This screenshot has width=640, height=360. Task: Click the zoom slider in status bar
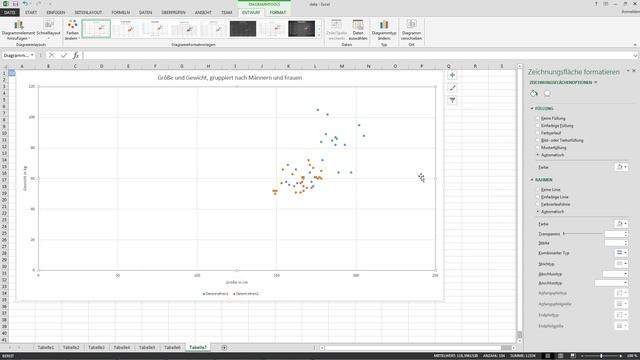[601, 356]
